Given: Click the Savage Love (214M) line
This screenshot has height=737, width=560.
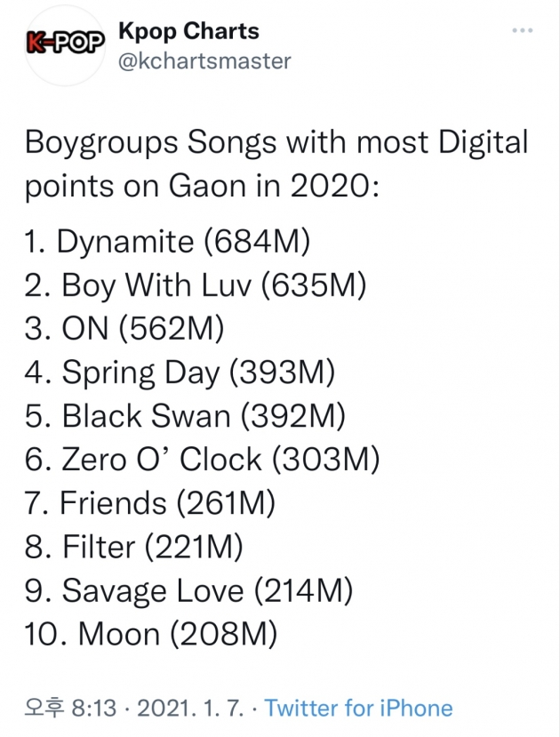Looking at the screenshot, I should tap(188, 591).
